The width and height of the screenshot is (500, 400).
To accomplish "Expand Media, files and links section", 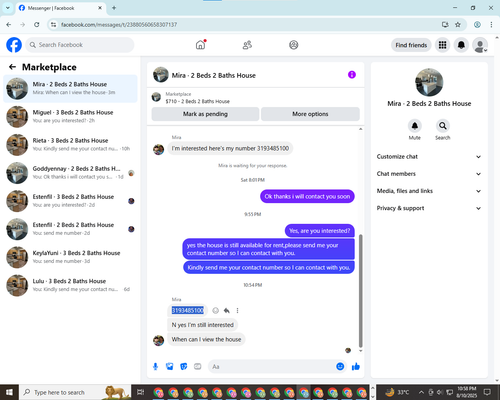I will click(x=429, y=191).
